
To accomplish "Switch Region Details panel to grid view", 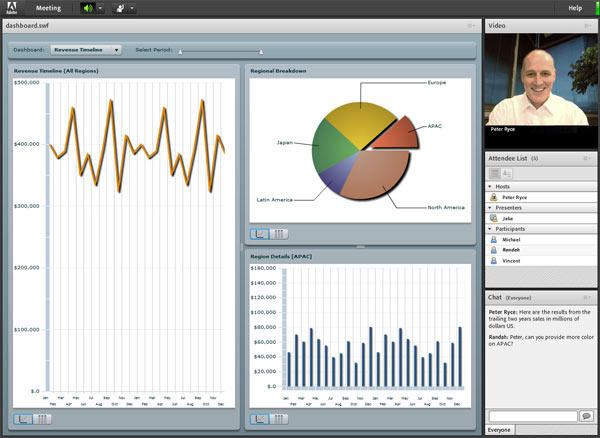I will pyautogui.click(x=279, y=419).
